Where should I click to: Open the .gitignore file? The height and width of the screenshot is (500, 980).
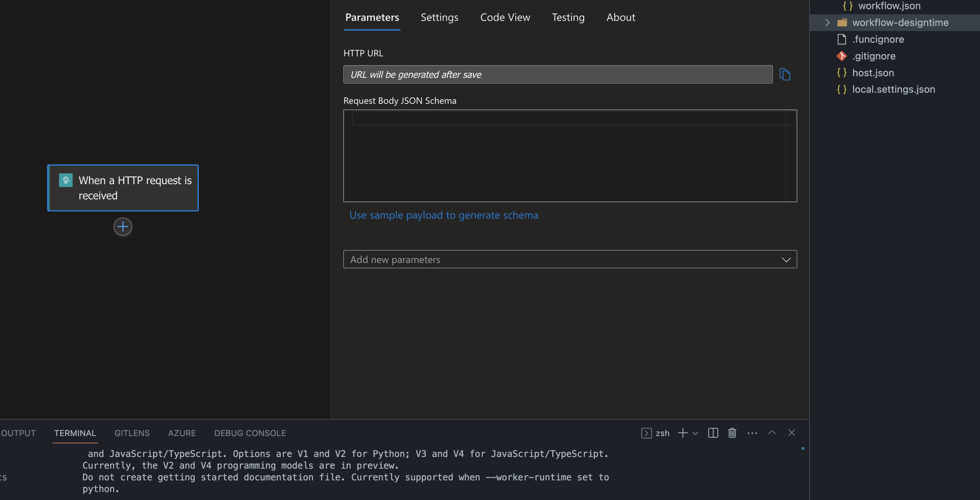click(x=873, y=56)
